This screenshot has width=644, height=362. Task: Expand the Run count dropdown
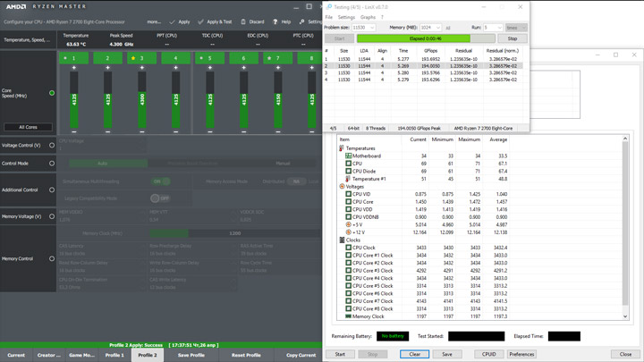pos(498,28)
